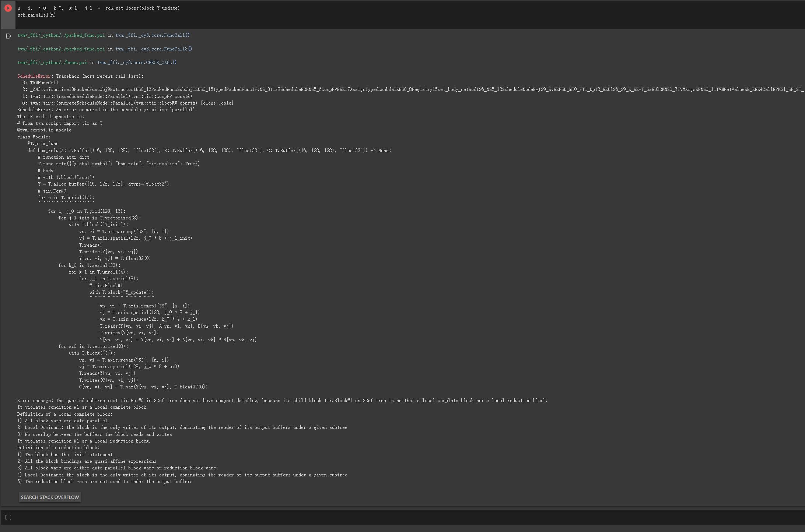Image resolution: width=805 pixels, height=532 pixels.
Task: Click ConcreteScheduleNode::Parallel stack frame line
Action: [x=128, y=103]
